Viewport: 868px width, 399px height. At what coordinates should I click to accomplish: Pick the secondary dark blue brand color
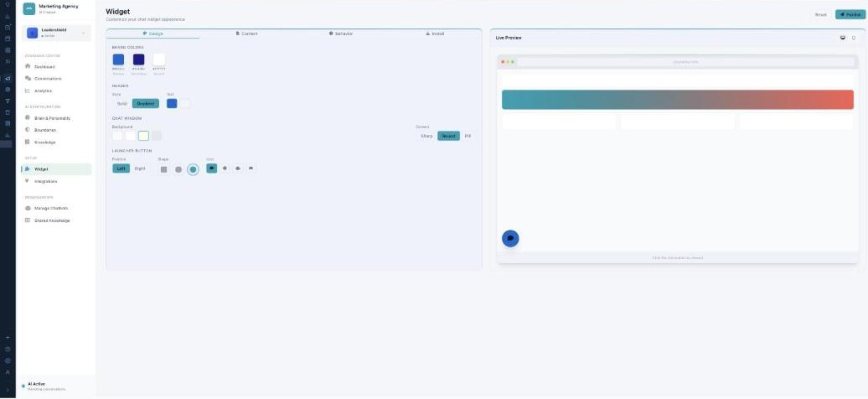138,60
